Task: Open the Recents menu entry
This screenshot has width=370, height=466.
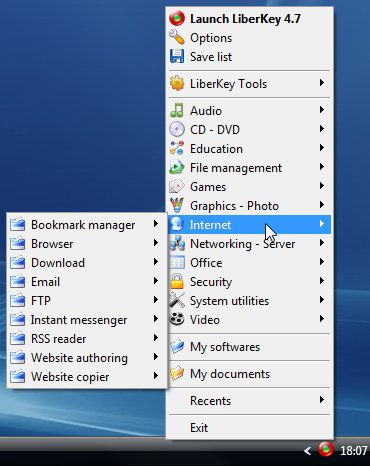Action: coord(249,401)
